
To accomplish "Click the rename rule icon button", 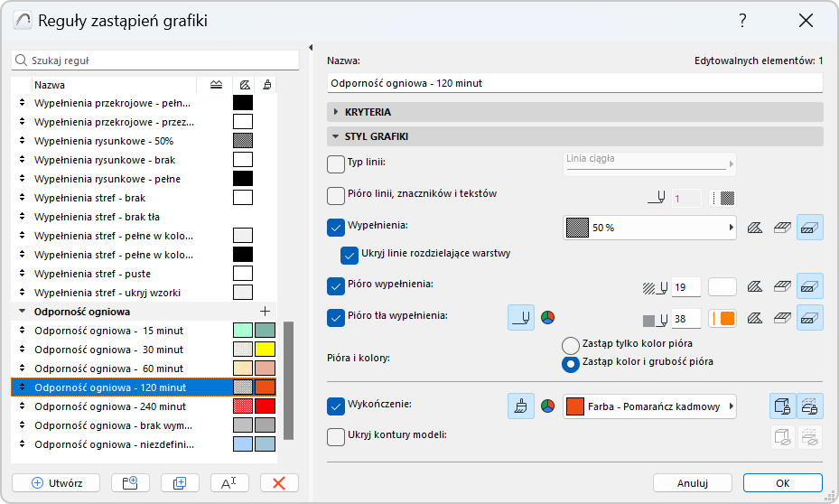I will coord(229,483).
